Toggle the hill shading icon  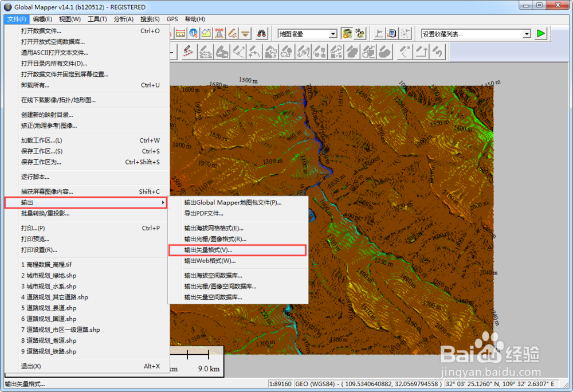click(x=347, y=34)
